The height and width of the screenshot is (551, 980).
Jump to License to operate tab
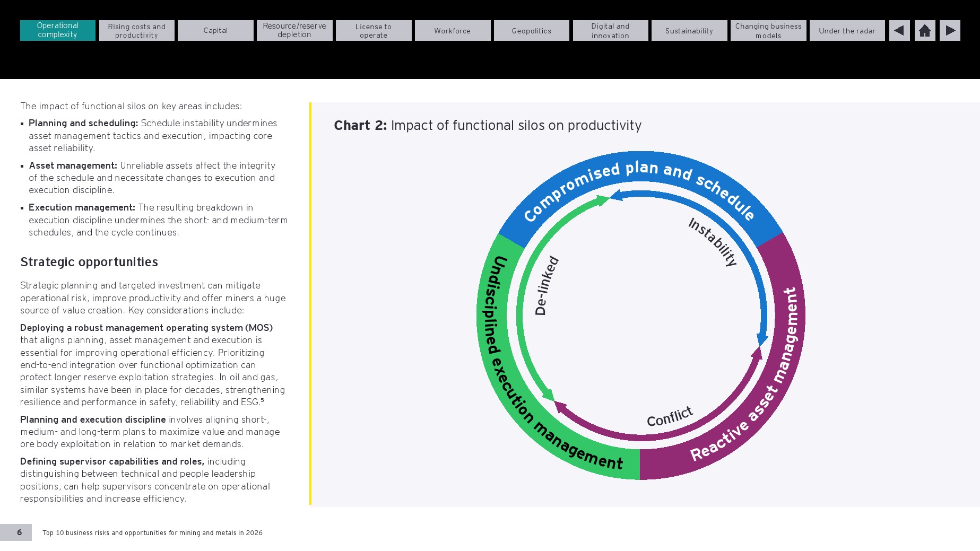tap(374, 31)
